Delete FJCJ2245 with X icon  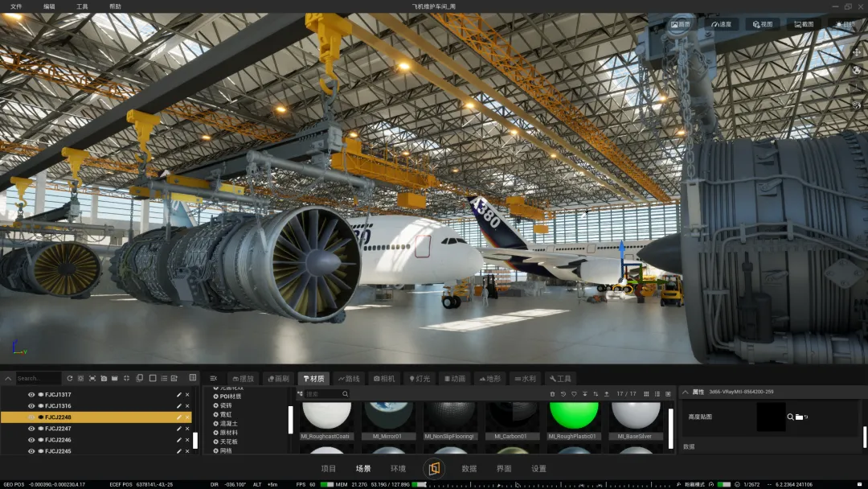[187, 451]
